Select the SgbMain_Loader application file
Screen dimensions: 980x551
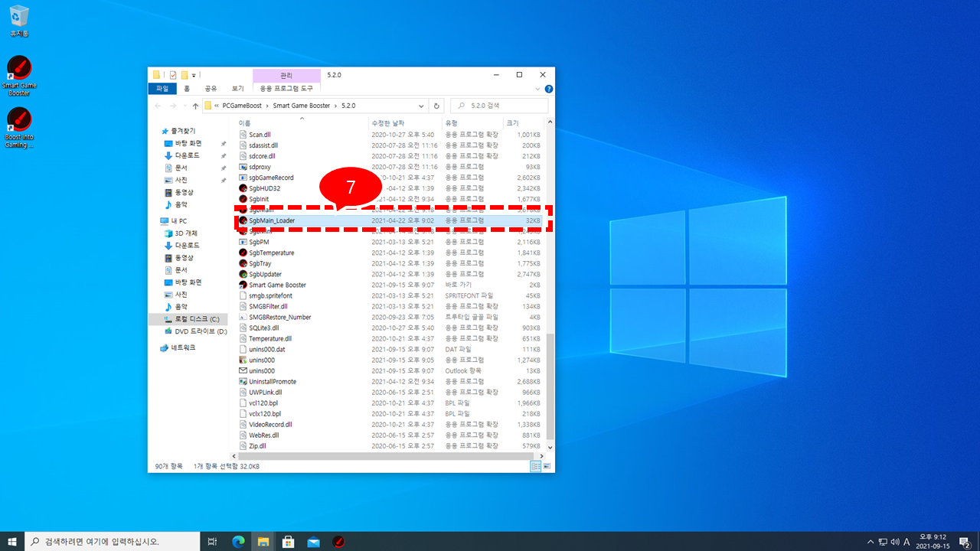[x=390, y=220]
